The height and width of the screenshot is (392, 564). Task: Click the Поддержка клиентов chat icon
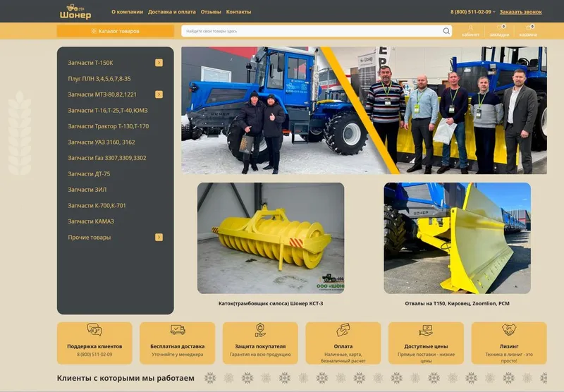coord(94,329)
